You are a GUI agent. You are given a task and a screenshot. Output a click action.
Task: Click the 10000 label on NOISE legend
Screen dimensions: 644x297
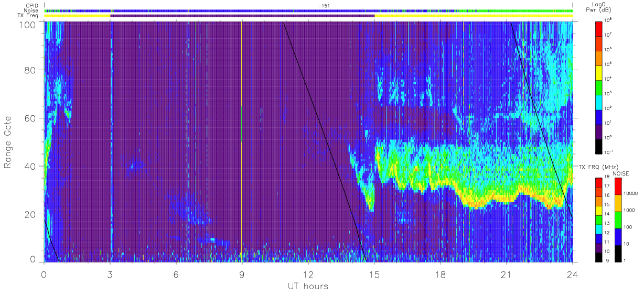point(631,193)
